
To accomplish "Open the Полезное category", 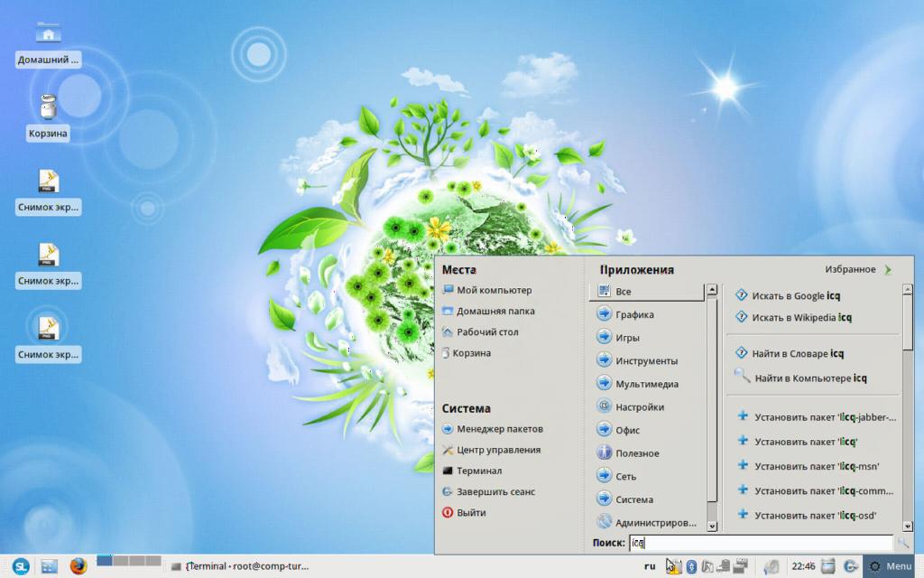I will 646,453.
